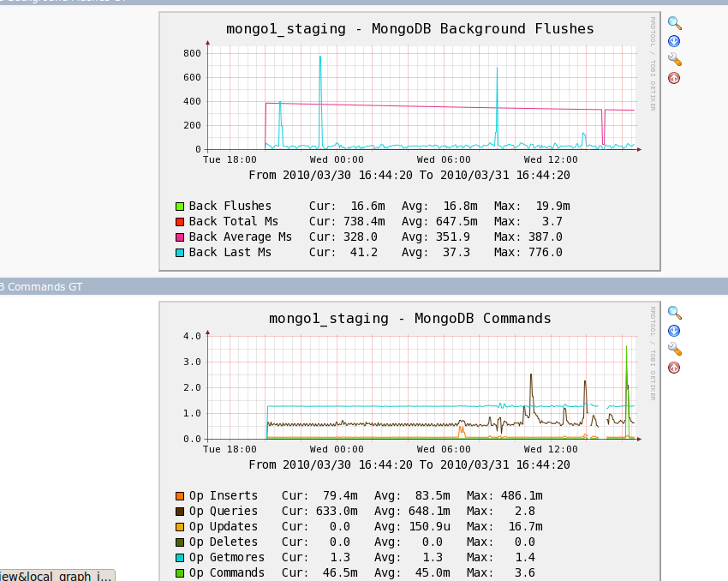Click the orange Op Inserts legend swatch
The width and height of the screenshot is (728, 581).
(180, 496)
